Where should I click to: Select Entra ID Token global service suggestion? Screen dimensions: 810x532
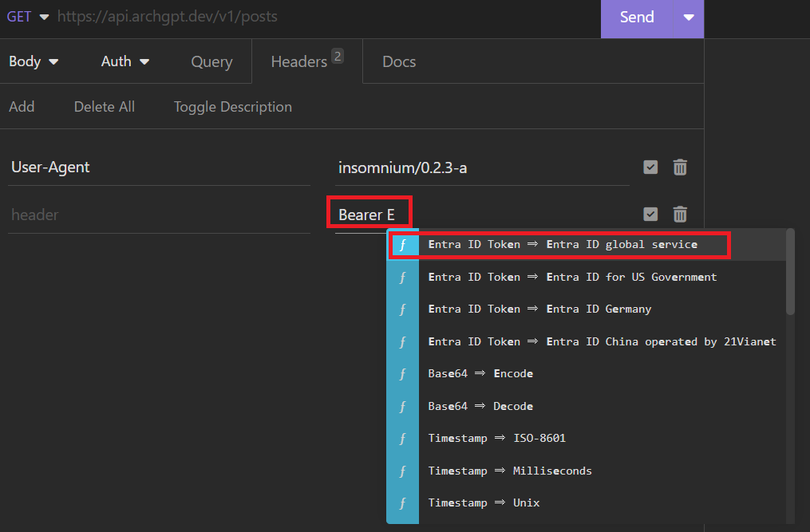(x=587, y=245)
